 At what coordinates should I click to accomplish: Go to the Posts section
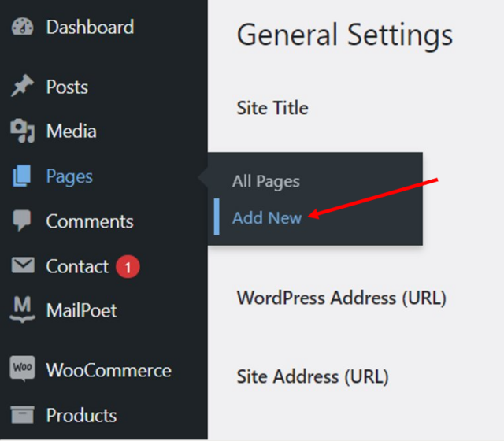67,87
